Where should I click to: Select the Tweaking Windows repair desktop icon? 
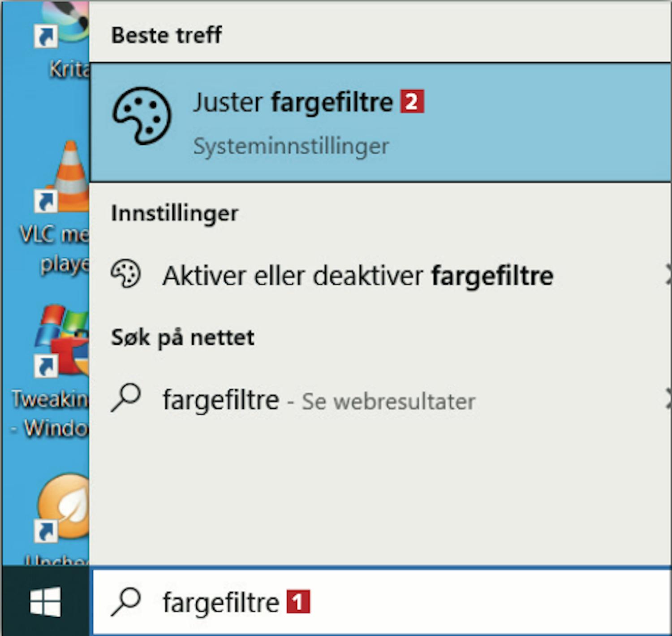point(63,342)
